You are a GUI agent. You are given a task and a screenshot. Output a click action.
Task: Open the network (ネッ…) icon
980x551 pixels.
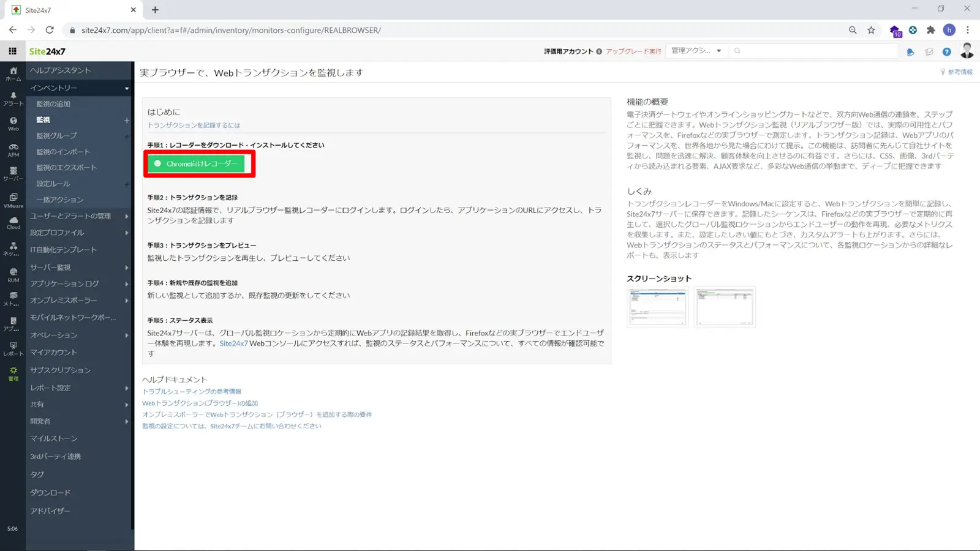coord(13,249)
